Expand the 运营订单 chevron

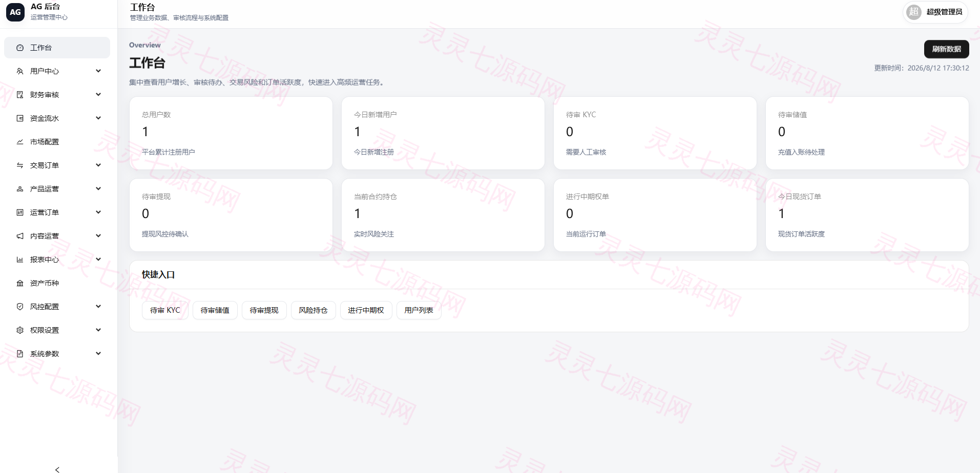(98, 212)
